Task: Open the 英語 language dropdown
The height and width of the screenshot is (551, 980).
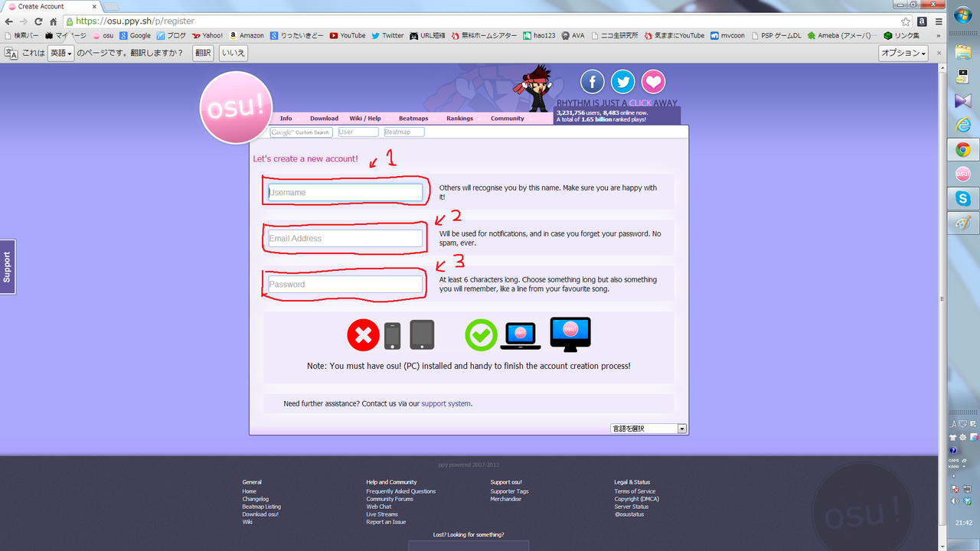Action: click(61, 53)
